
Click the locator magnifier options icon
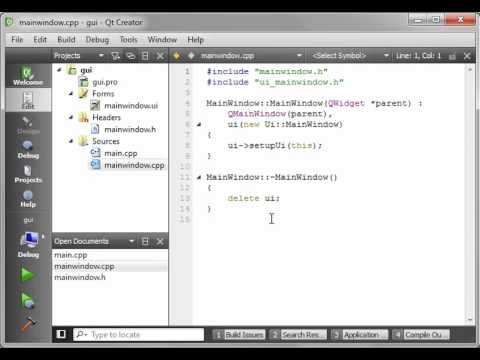click(x=82, y=334)
